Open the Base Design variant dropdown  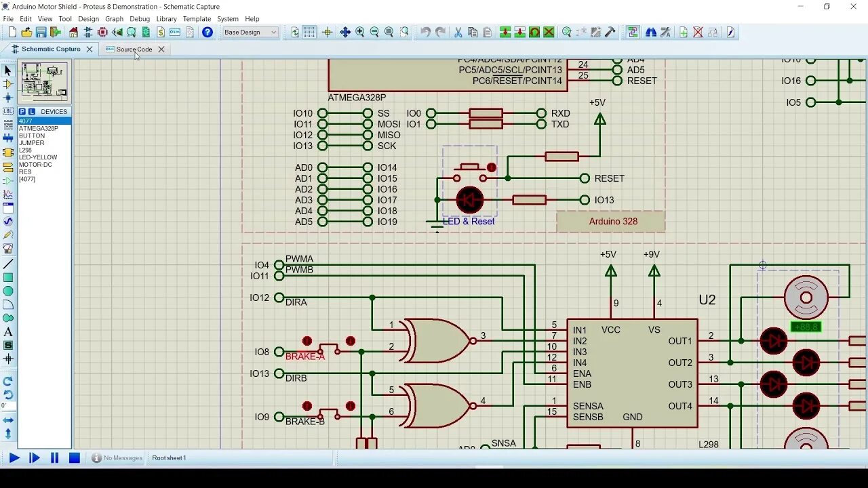click(250, 33)
